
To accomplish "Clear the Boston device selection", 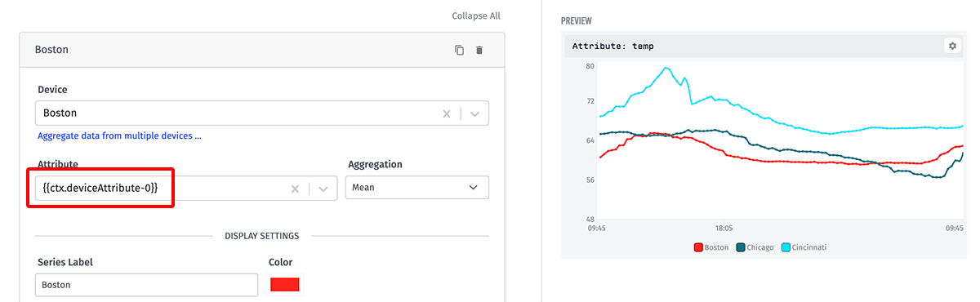I will pyautogui.click(x=446, y=113).
